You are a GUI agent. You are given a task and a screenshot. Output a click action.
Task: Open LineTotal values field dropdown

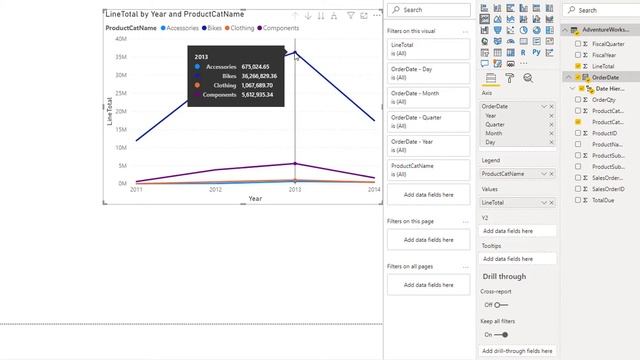click(x=544, y=203)
